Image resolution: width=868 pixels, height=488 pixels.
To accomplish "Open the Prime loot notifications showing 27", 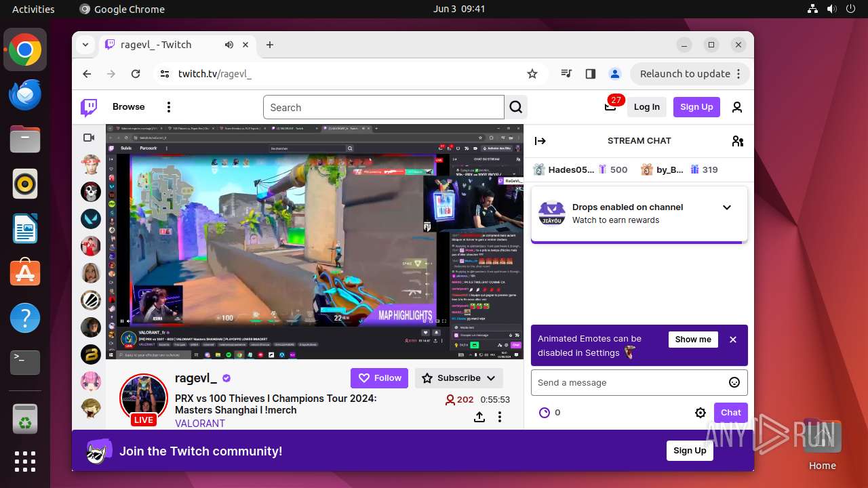I will pyautogui.click(x=611, y=106).
